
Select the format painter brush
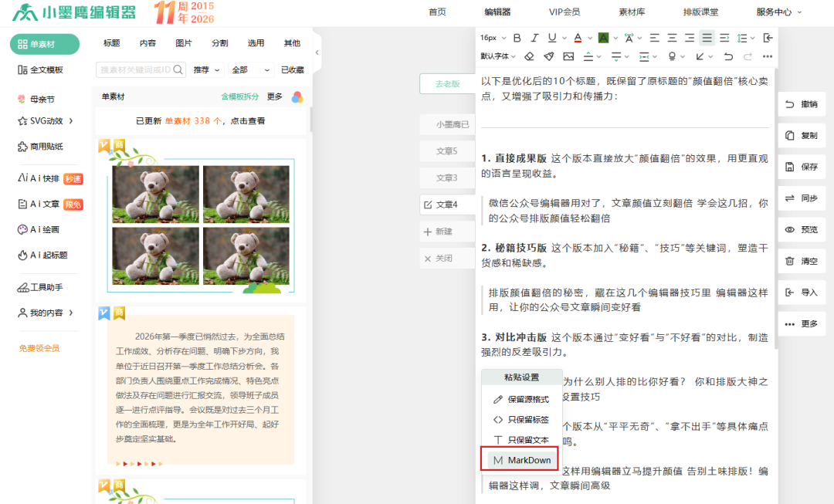tap(549, 56)
